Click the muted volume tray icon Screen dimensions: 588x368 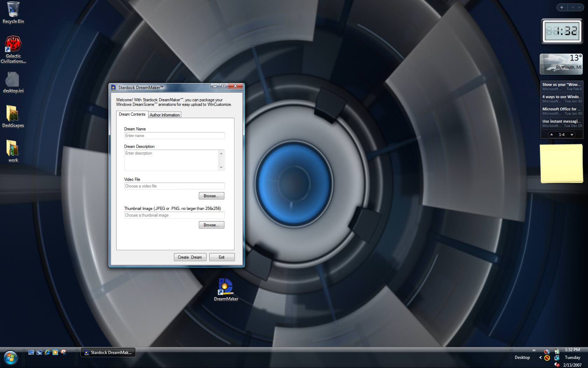coord(556,365)
